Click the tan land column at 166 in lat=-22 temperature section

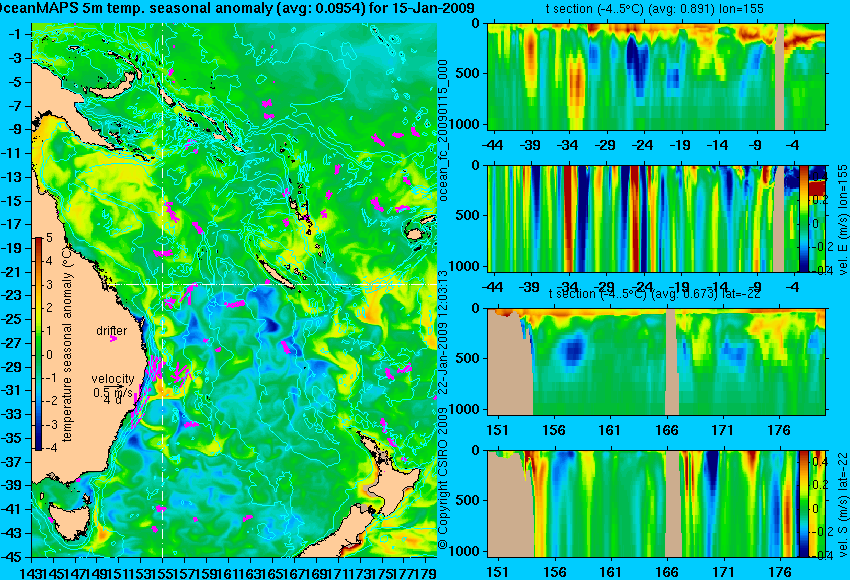tap(672, 362)
